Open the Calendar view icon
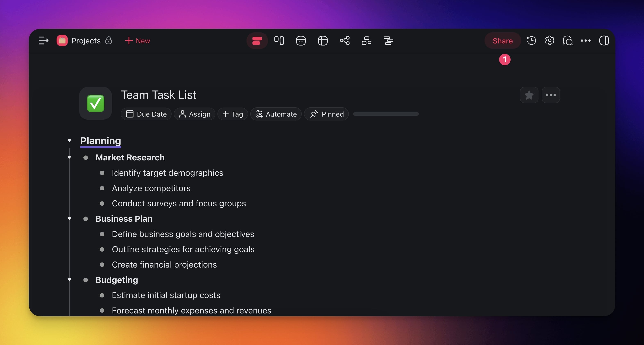 (301, 41)
